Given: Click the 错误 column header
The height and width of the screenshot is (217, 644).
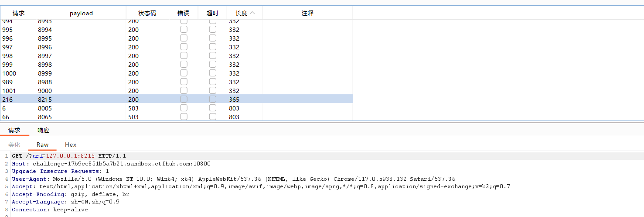Looking at the screenshot, I should [x=183, y=13].
